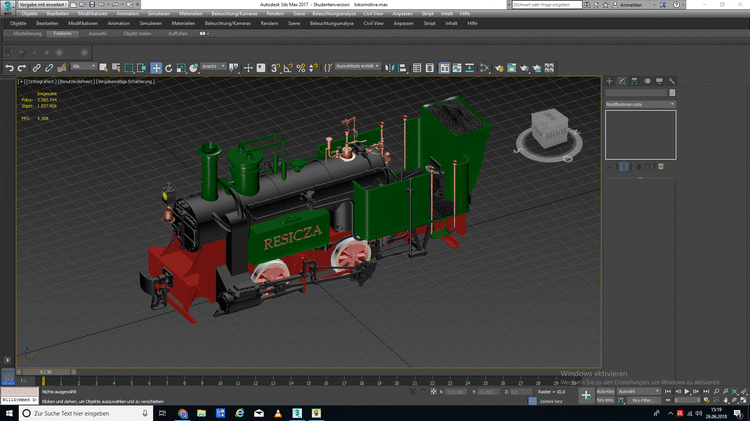Open the Vorgabe mit erweitert workspace dropdown
Viewport: 750px width, 421px height.
(x=43, y=4)
